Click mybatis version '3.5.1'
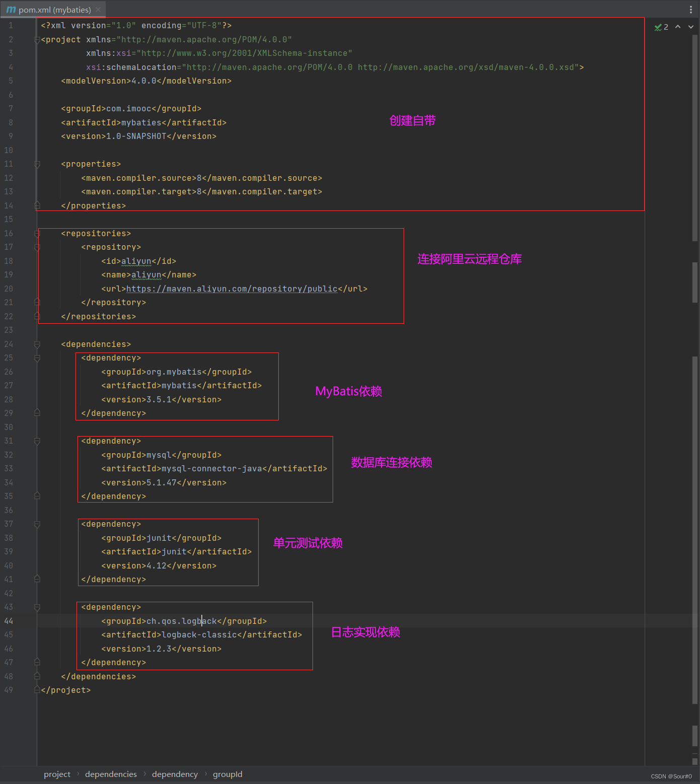Screen dimensions: 700x784 pyautogui.click(x=159, y=400)
